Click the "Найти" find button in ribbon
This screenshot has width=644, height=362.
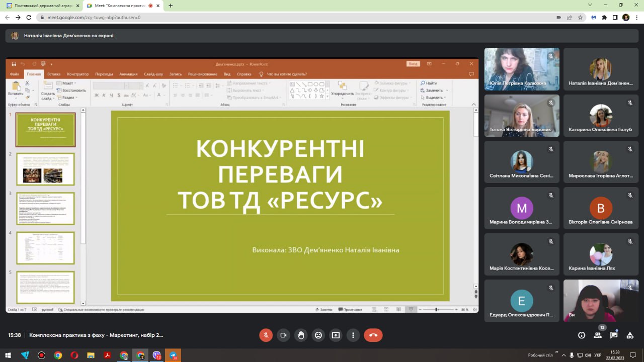[429, 83]
